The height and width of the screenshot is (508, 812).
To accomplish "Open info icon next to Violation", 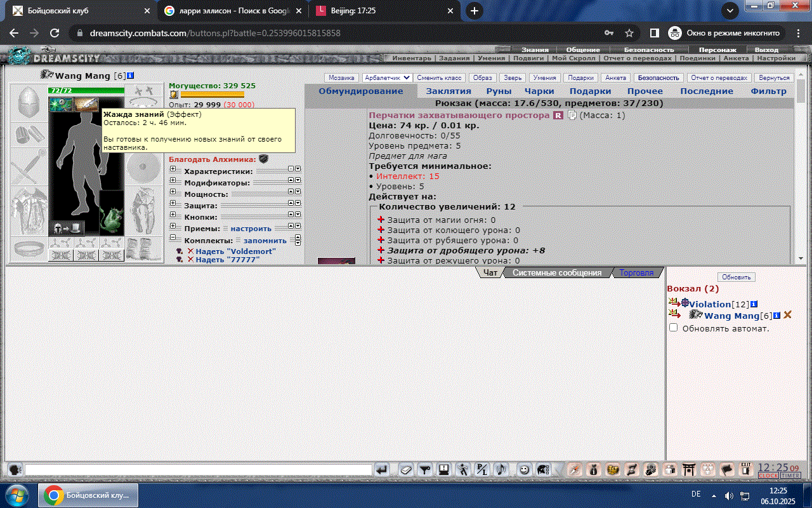I will 754,304.
